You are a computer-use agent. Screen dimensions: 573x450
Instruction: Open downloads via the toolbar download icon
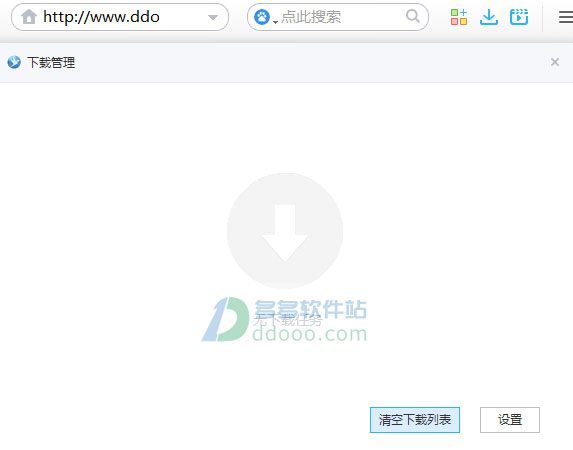click(489, 17)
